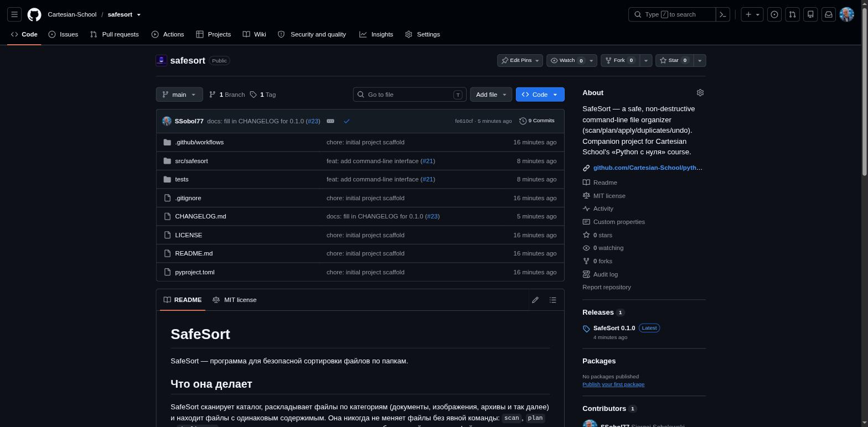The image size is (868, 427).
Task: Expand the Add file dropdown
Action: pyautogui.click(x=491, y=95)
